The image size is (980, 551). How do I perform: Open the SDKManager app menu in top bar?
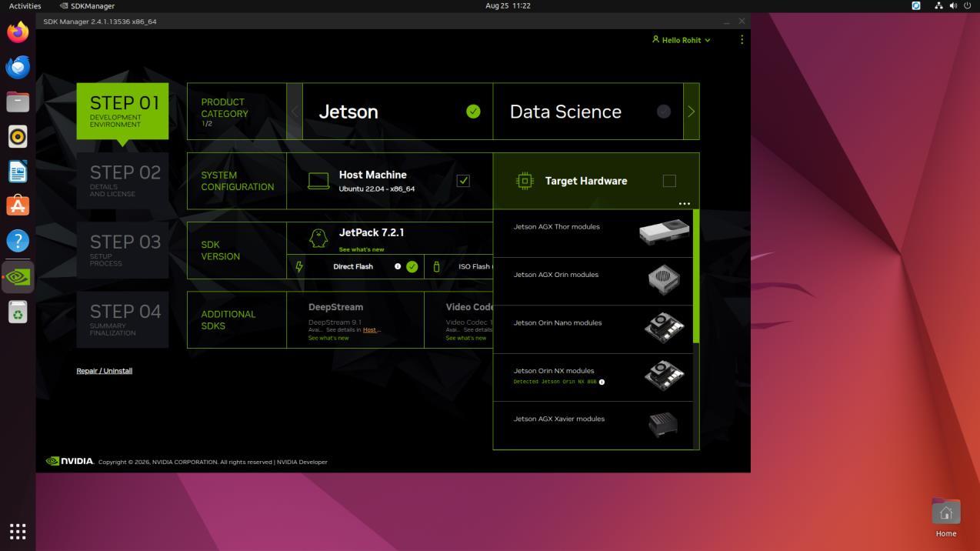point(87,5)
